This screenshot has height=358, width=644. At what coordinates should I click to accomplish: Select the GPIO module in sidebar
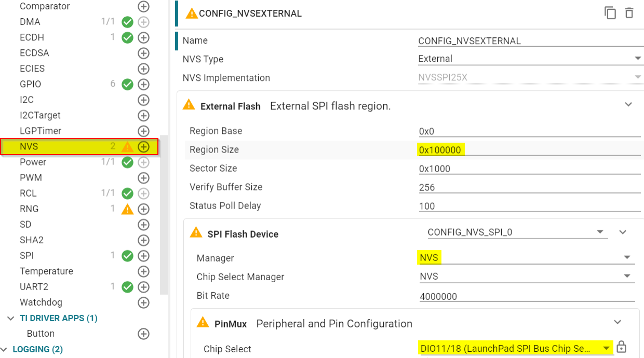click(x=31, y=84)
